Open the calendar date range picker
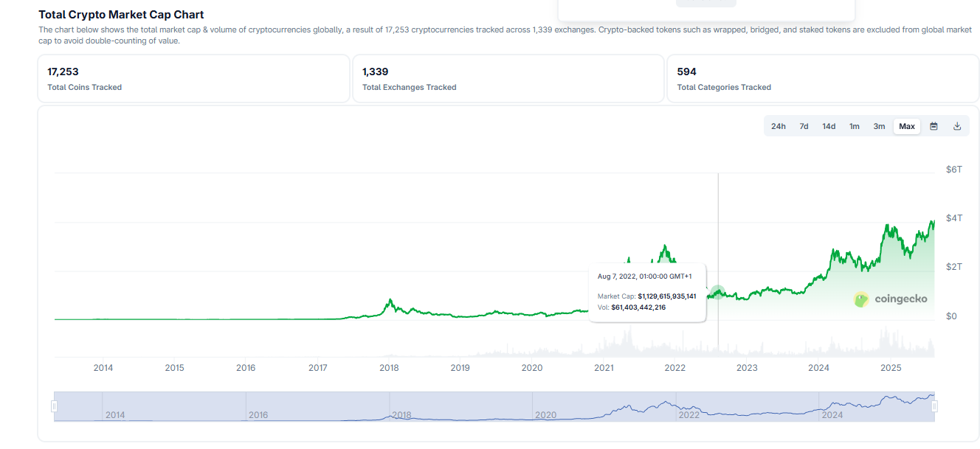The width and height of the screenshot is (980, 449). point(934,126)
